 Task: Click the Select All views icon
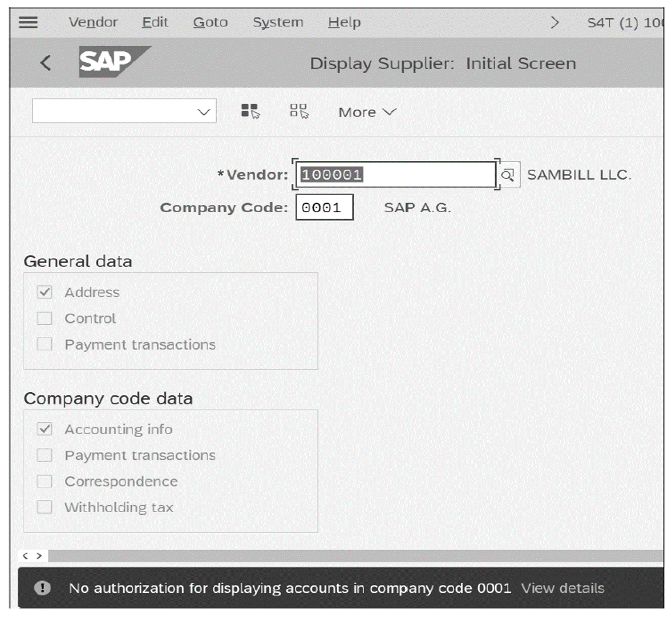(x=249, y=112)
